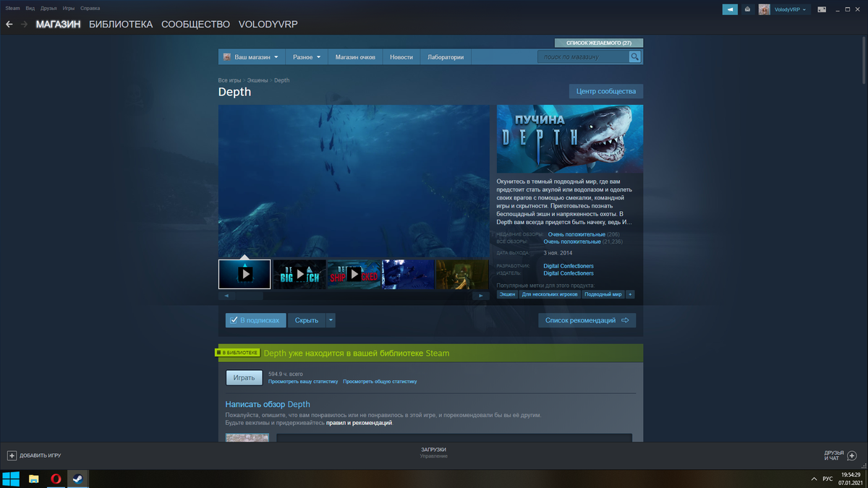Click the Просмотреть вашу статистику link

tap(303, 381)
